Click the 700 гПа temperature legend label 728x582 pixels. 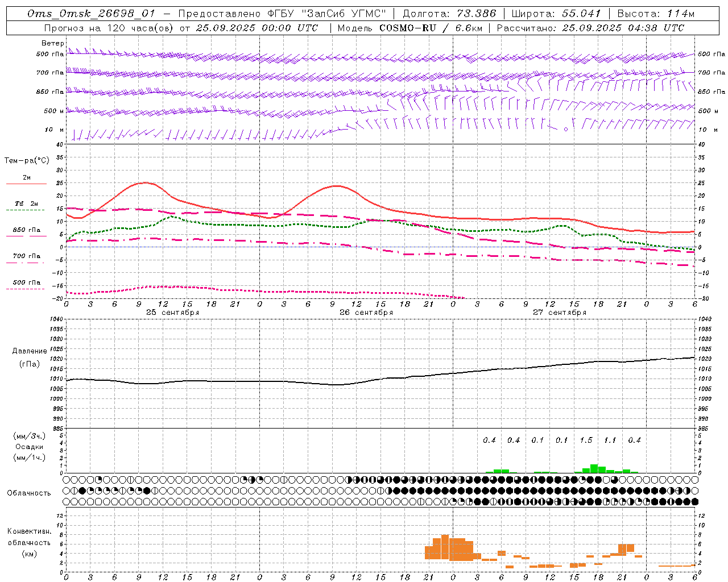[27, 256]
